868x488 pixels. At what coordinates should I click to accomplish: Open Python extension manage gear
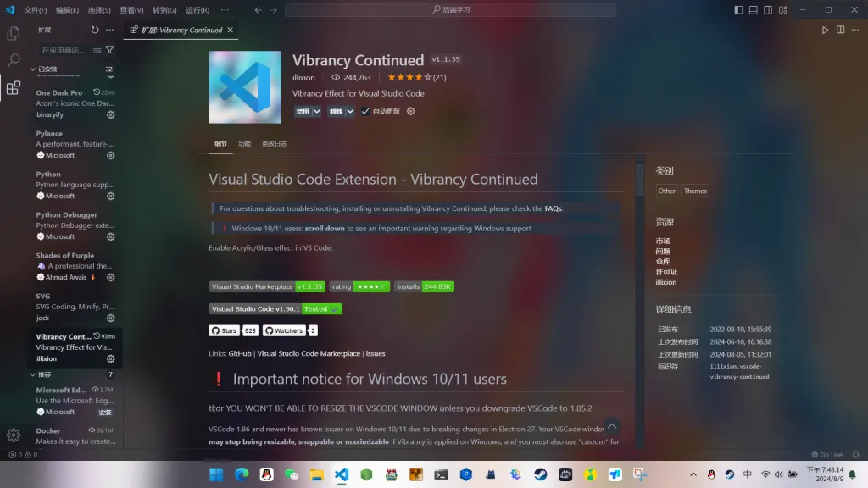111,196
